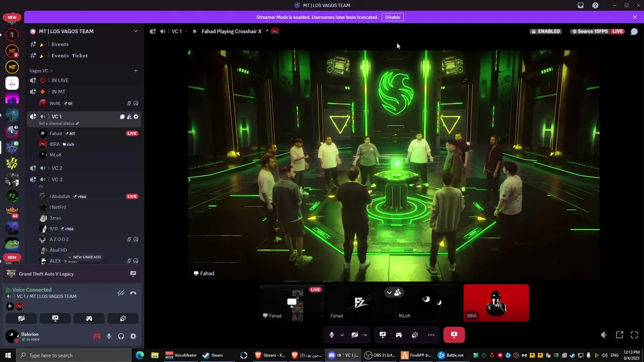Select MLoK participant tile

tap(428, 303)
